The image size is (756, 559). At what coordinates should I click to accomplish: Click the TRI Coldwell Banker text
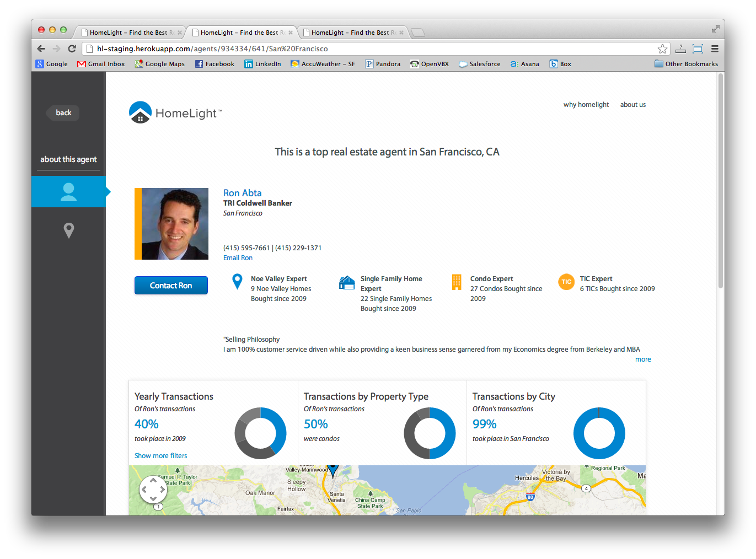(258, 203)
